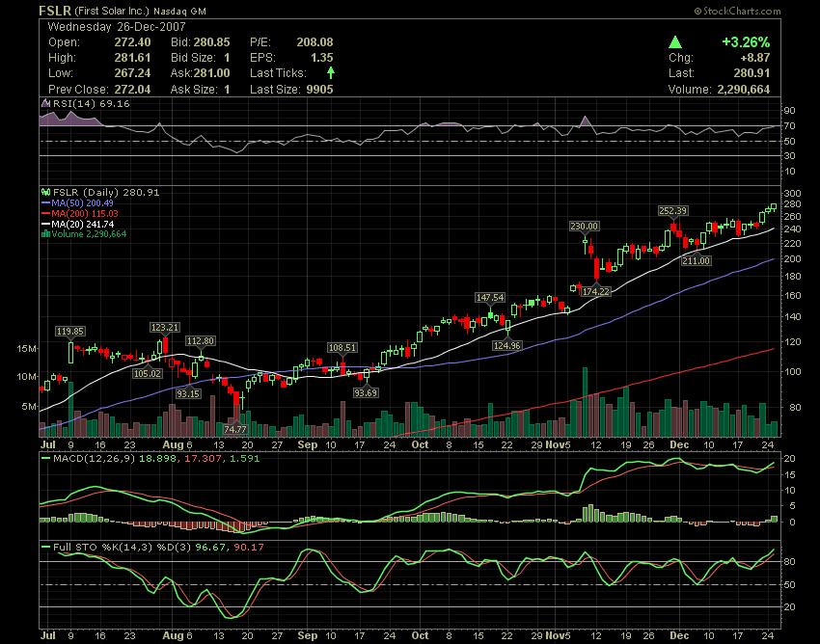Click the Ask value 281.00
This screenshot has height=644, width=820.
click(212, 73)
